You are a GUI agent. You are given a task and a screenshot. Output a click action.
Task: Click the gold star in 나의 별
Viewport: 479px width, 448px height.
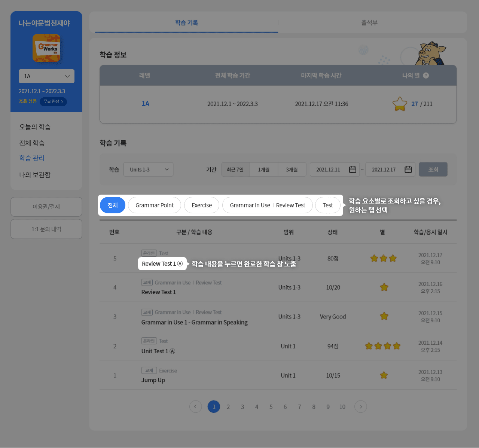[x=400, y=104]
